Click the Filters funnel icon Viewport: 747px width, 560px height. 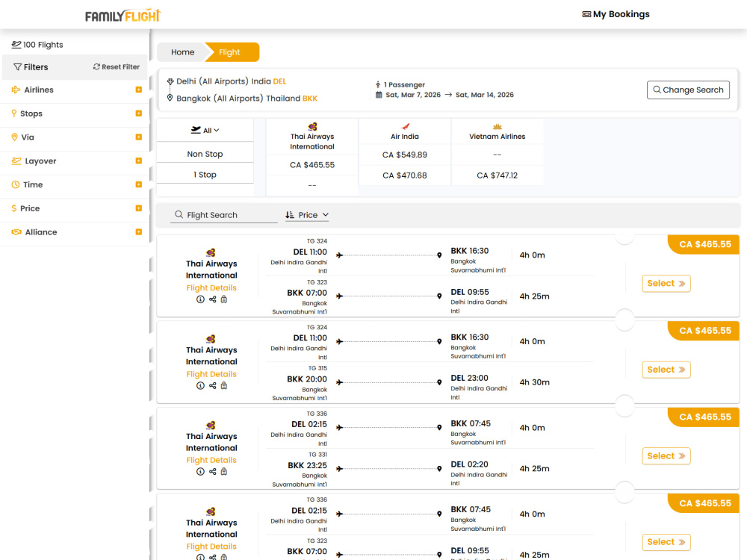(18, 67)
